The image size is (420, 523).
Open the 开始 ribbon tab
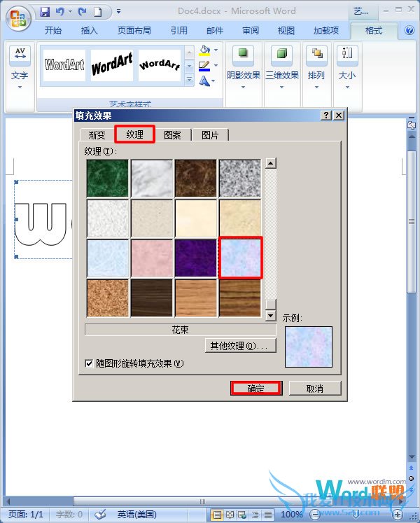(x=53, y=31)
